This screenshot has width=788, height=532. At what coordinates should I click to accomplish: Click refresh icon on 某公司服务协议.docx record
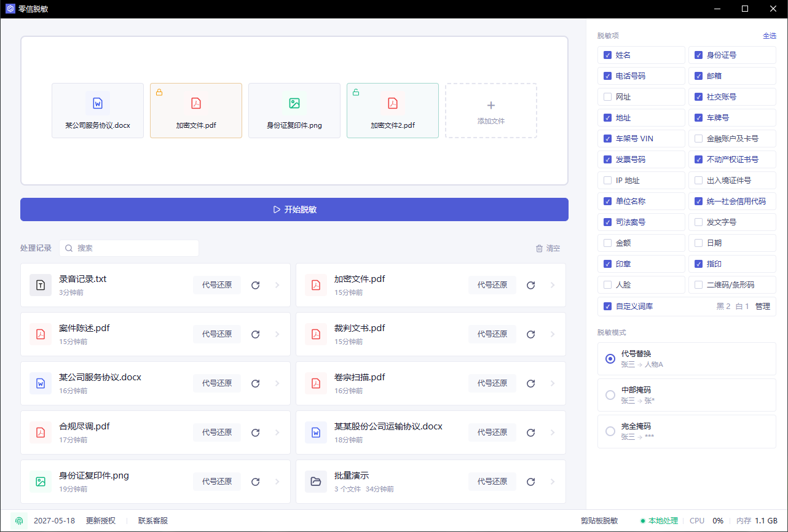pyautogui.click(x=256, y=383)
